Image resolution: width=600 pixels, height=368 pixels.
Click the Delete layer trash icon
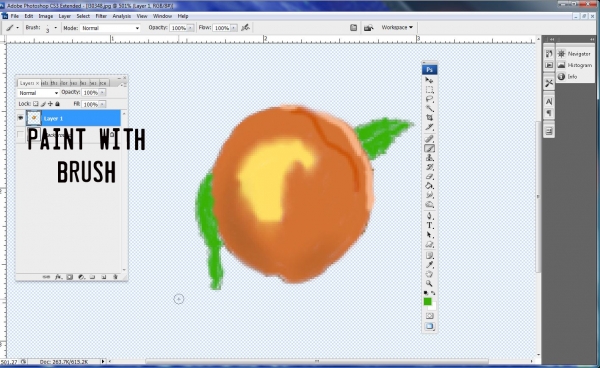[x=115, y=277]
